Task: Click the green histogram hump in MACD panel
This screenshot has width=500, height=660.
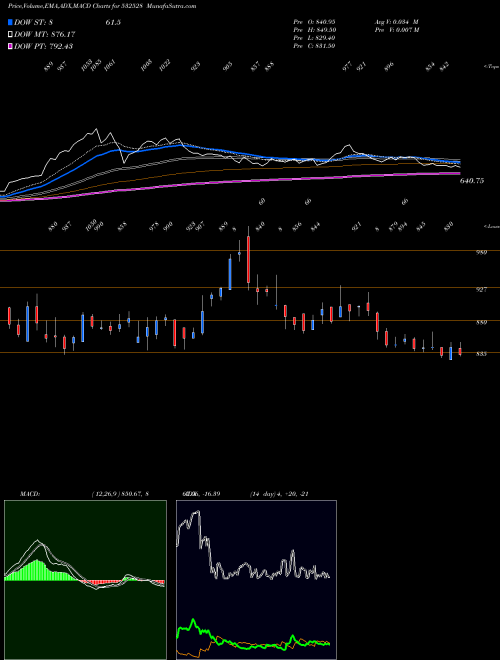Action: [x=37, y=570]
